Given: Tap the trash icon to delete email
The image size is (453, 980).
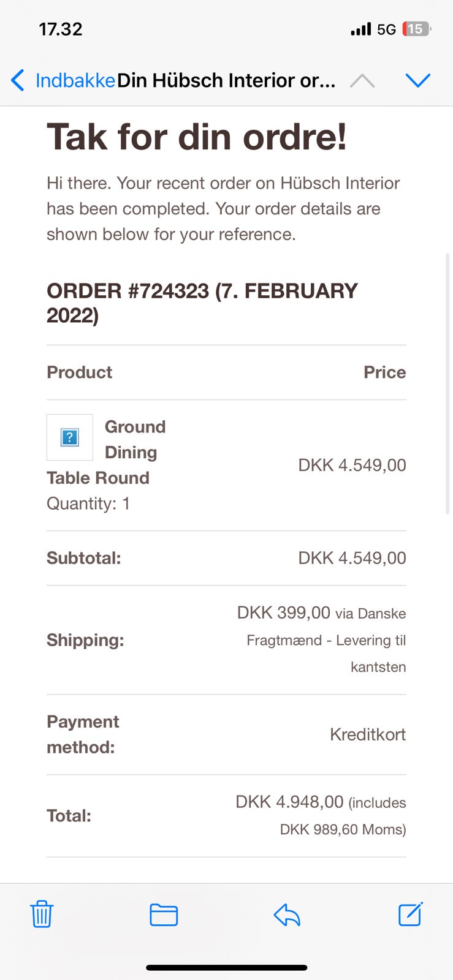Looking at the screenshot, I should (42, 914).
